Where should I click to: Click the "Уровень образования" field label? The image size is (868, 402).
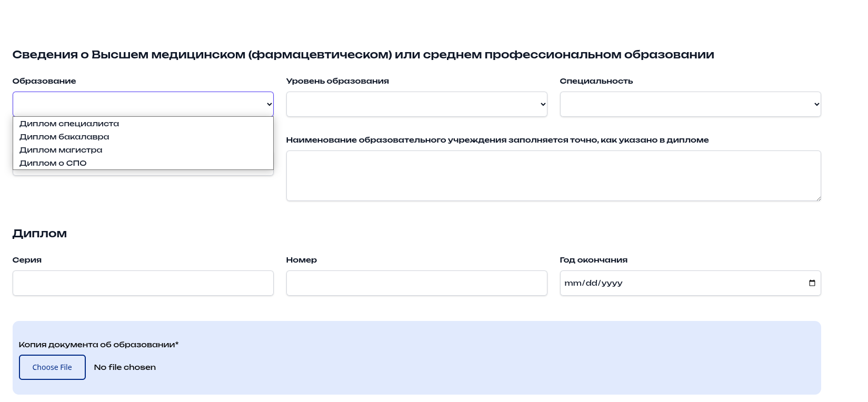[x=337, y=81]
